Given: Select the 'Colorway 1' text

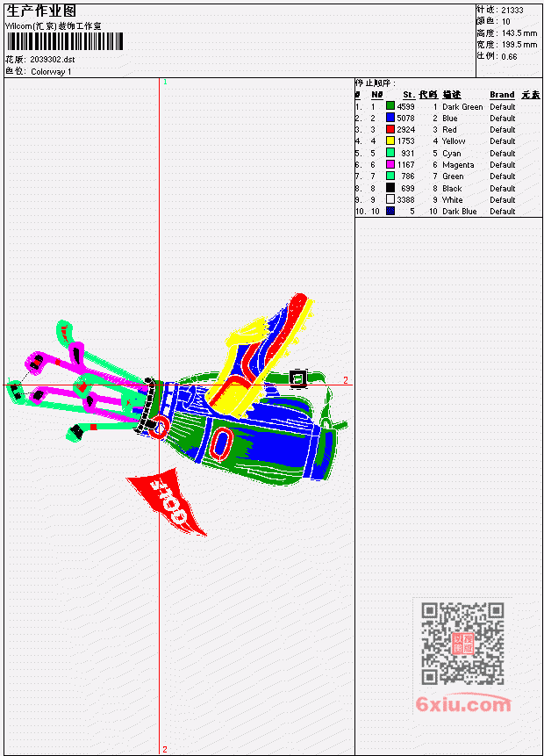Looking at the screenshot, I should pyautogui.click(x=51, y=72).
